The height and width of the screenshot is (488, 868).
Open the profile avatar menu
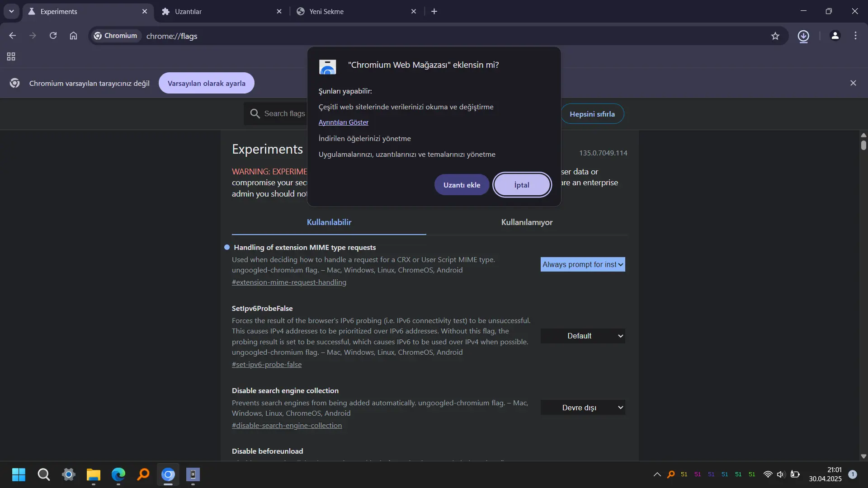click(x=835, y=36)
